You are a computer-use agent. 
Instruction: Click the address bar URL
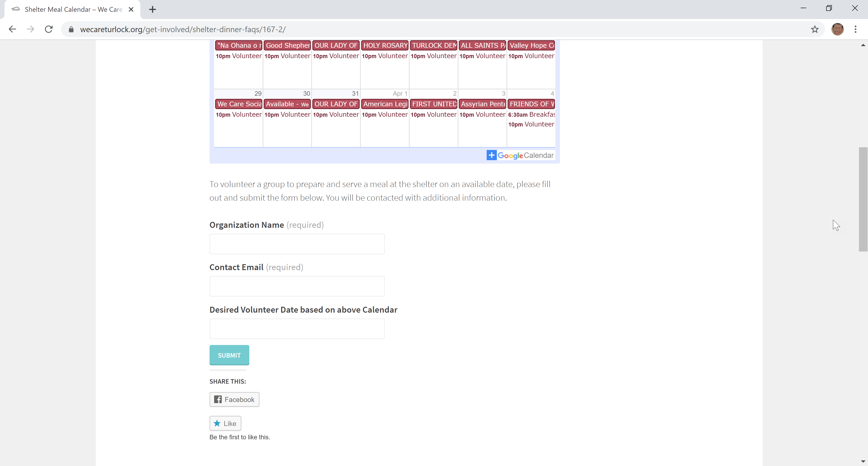[183, 30]
